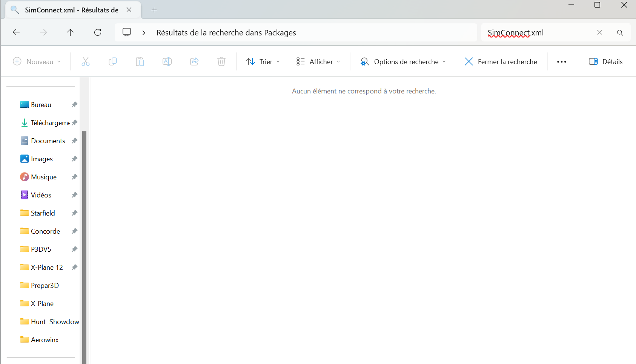Click the pin icon beside Bureau
The width and height of the screenshot is (636, 364).
pyautogui.click(x=75, y=105)
